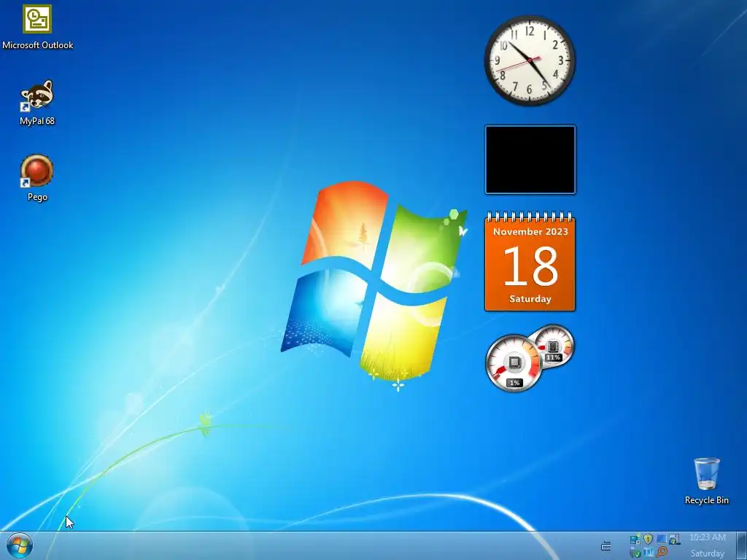Click the analog clock gadget
This screenshot has height=560, width=747.
click(x=530, y=60)
